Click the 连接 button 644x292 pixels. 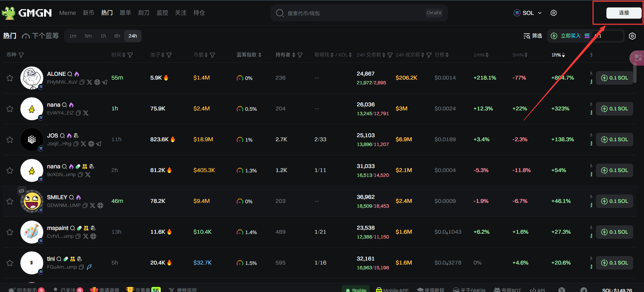pyautogui.click(x=624, y=13)
